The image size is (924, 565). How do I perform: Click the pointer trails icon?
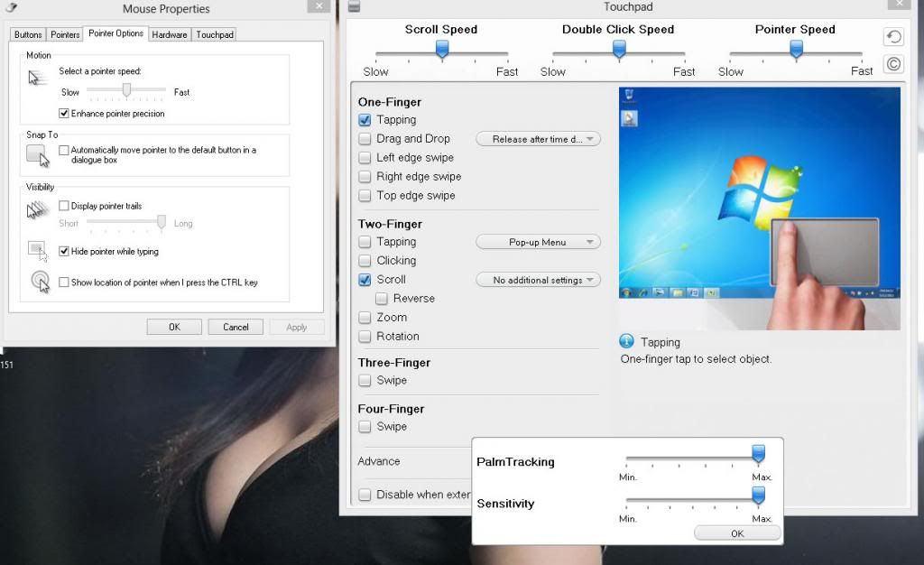pos(38,209)
